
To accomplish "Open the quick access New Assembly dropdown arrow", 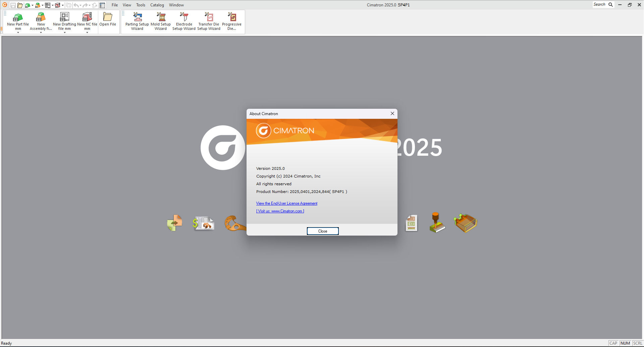I will tap(43, 5).
